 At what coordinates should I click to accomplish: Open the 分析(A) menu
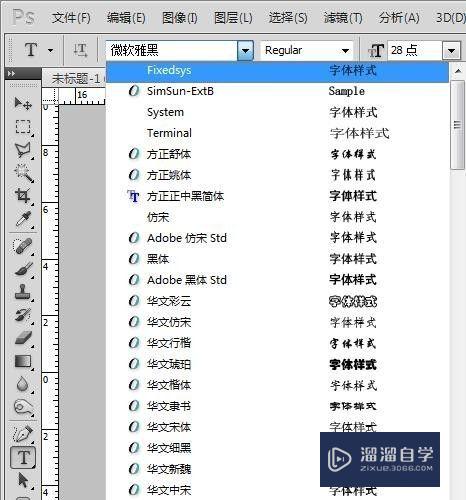click(x=399, y=17)
